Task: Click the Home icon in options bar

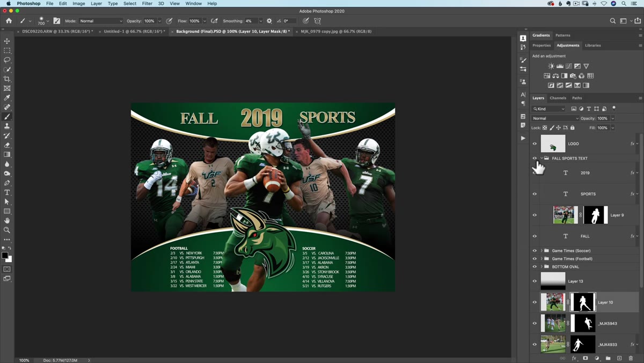Action: click(9, 21)
